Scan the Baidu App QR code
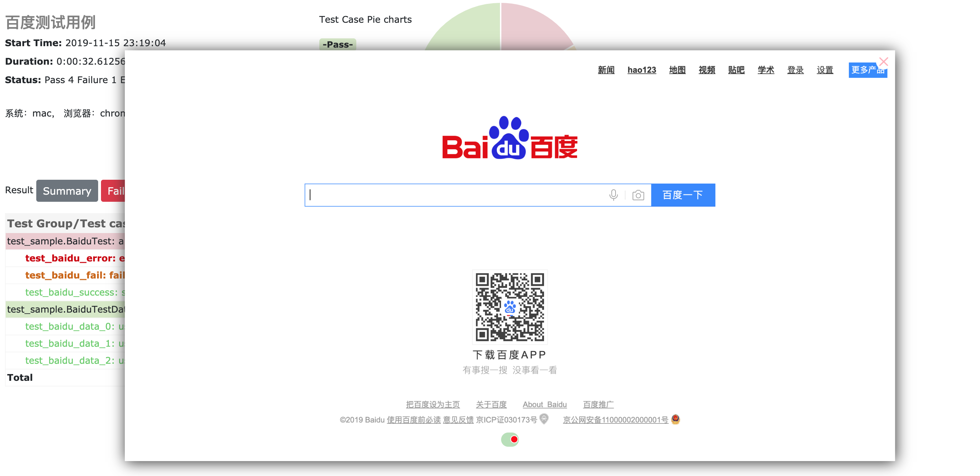This screenshot has width=980, height=476. [509, 307]
